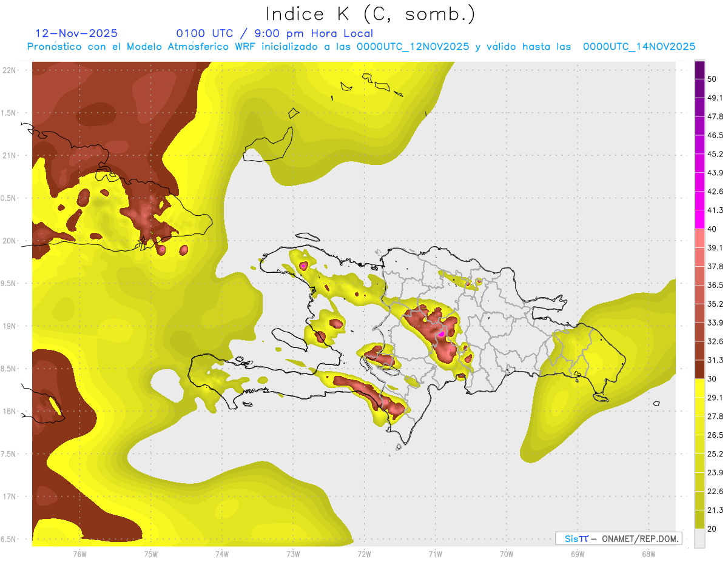Click the latitude label '18N'
This screenshot has width=728, height=562.
click(x=10, y=412)
